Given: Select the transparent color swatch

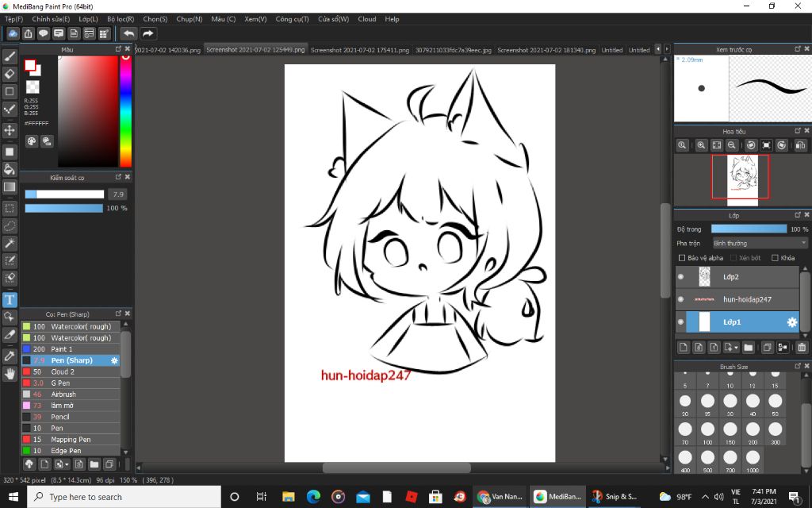Looking at the screenshot, I should tap(33, 87).
